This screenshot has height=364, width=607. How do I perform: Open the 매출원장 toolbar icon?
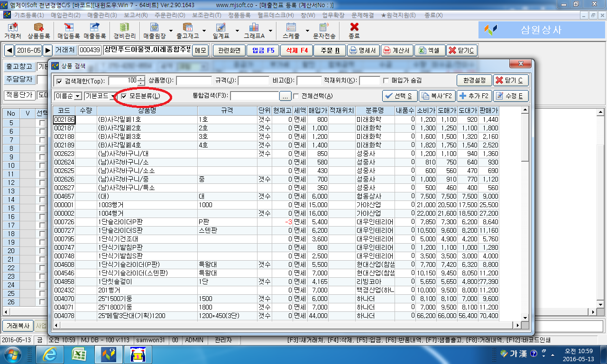(155, 31)
